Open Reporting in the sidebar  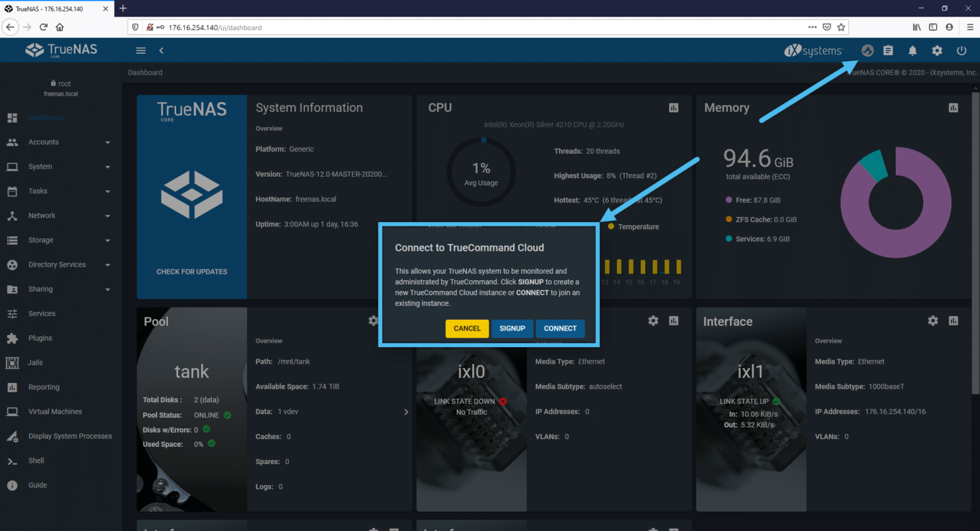pos(61,387)
